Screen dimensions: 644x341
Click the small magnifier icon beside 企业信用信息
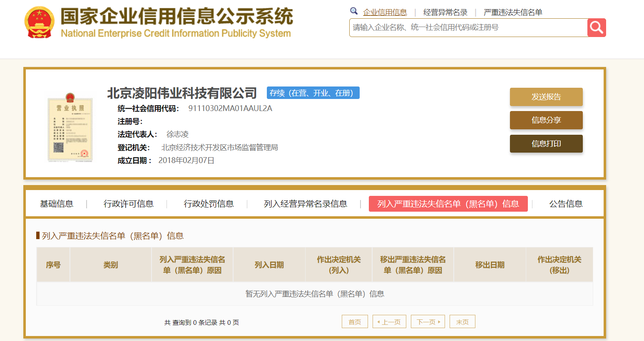click(354, 11)
